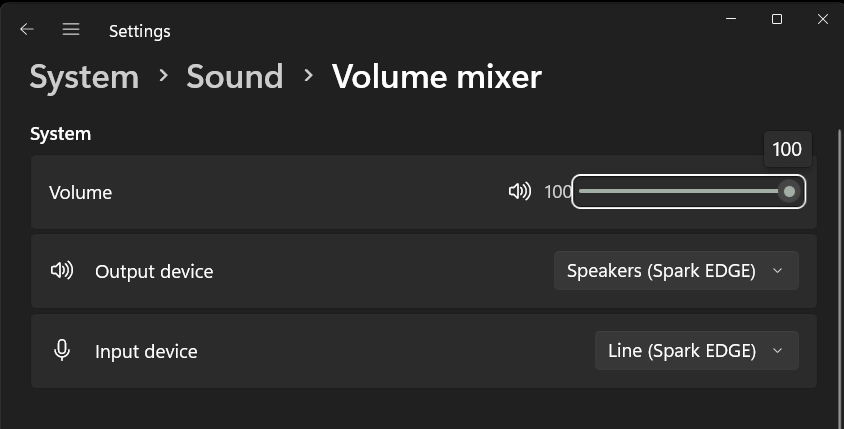This screenshot has height=429, width=844.
Task: Set volume by clicking the slider track middle
Action: pyautogui.click(x=684, y=191)
